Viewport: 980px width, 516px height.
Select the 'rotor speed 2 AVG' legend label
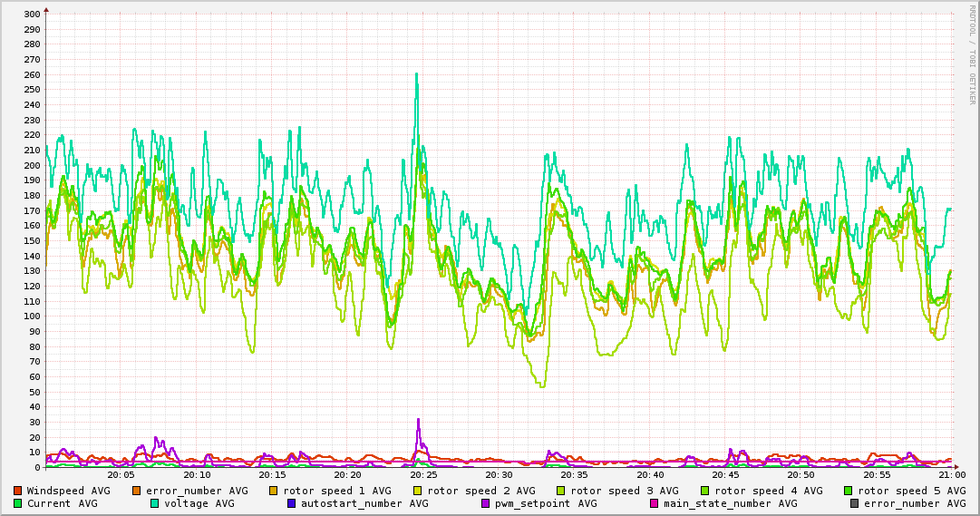pyautogui.click(x=481, y=491)
